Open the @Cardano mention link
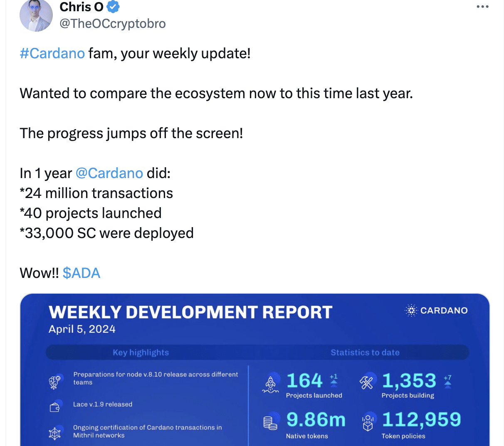 coord(109,173)
